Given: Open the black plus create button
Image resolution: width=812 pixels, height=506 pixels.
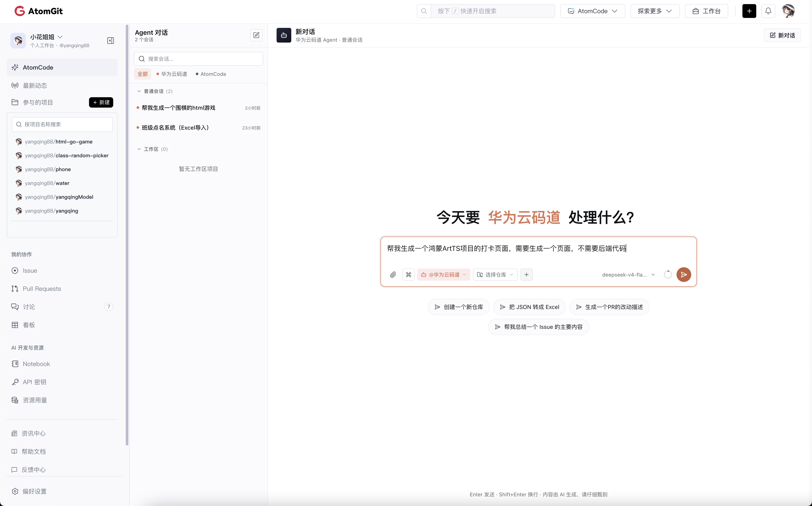Looking at the screenshot, I should [x=749, y=11].
